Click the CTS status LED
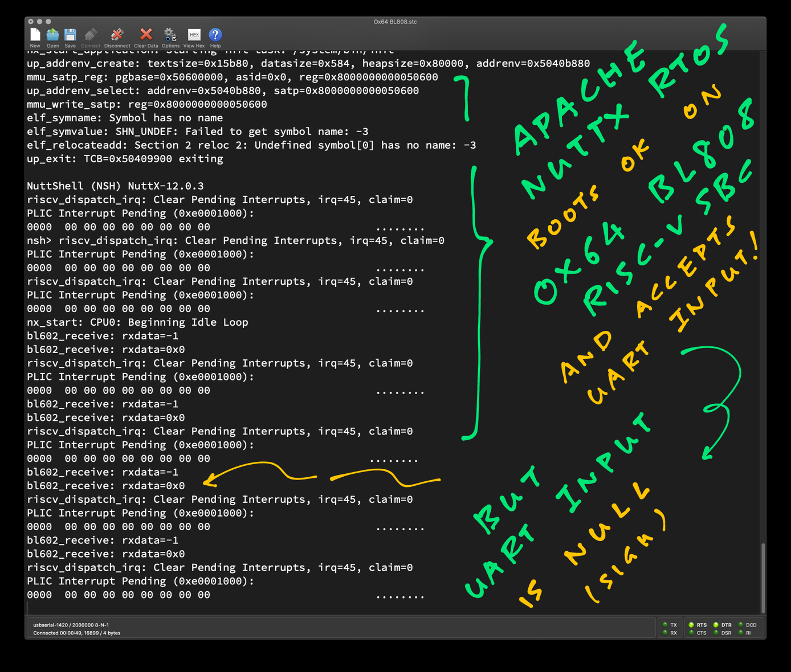791x672 pixels. click(x=691, y=633)
